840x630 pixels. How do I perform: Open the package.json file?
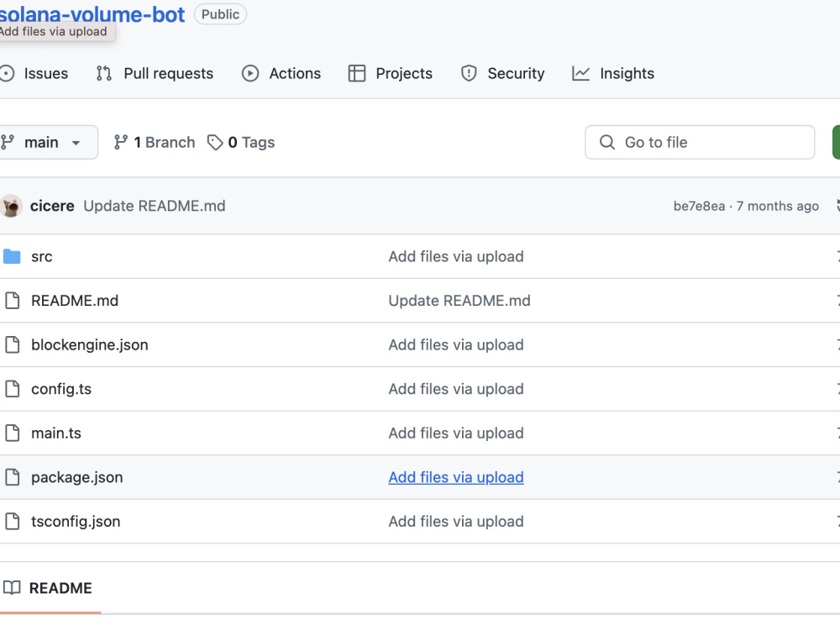76,477
